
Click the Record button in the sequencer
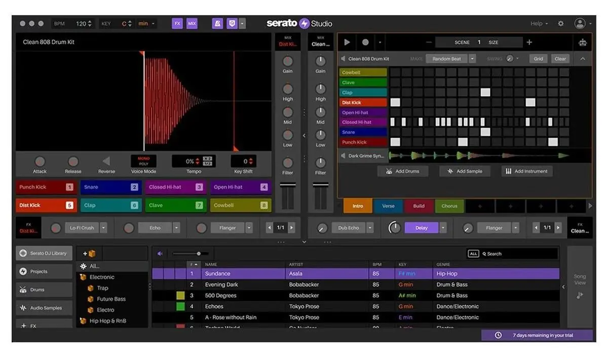[x=365, y=43]
